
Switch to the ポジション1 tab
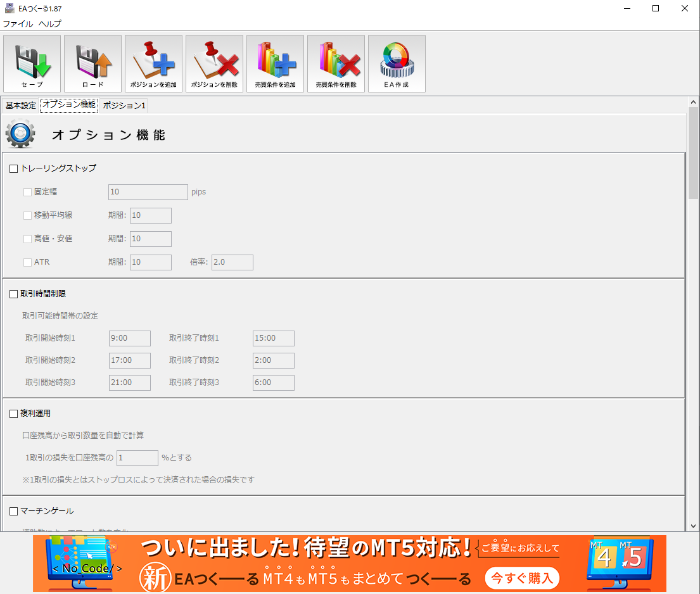pyautogui.click(x=124, y=106)
